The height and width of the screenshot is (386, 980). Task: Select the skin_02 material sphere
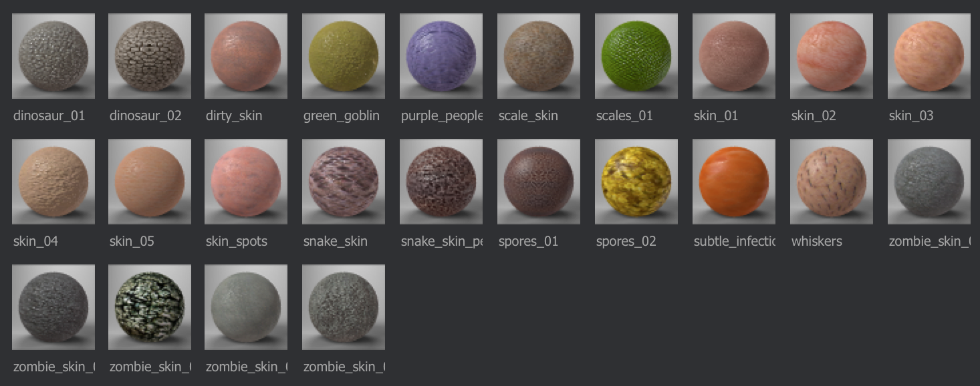(x=832, y=56)
